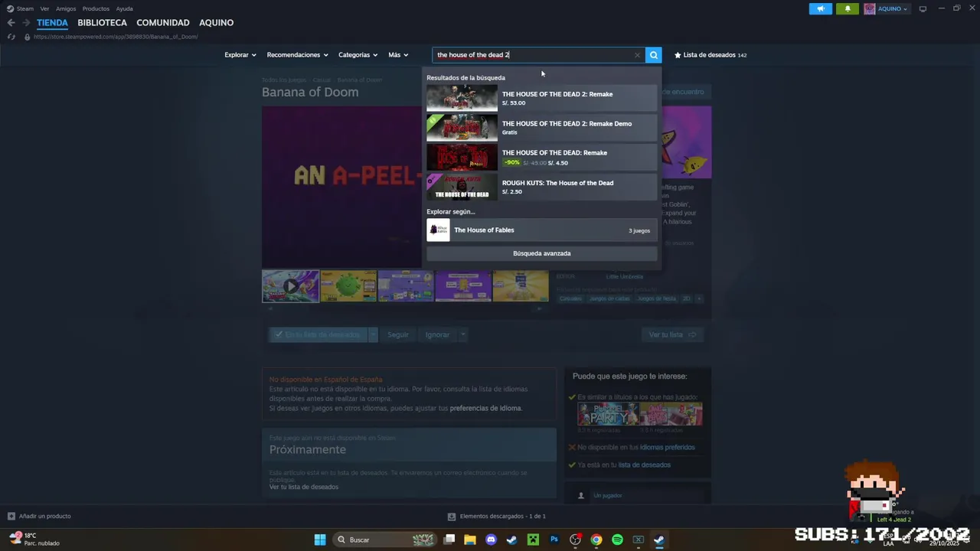Viewport: 980px width, 551px height.
Task: Open OBS Studio from the taskbar
Action: point(575,540)
